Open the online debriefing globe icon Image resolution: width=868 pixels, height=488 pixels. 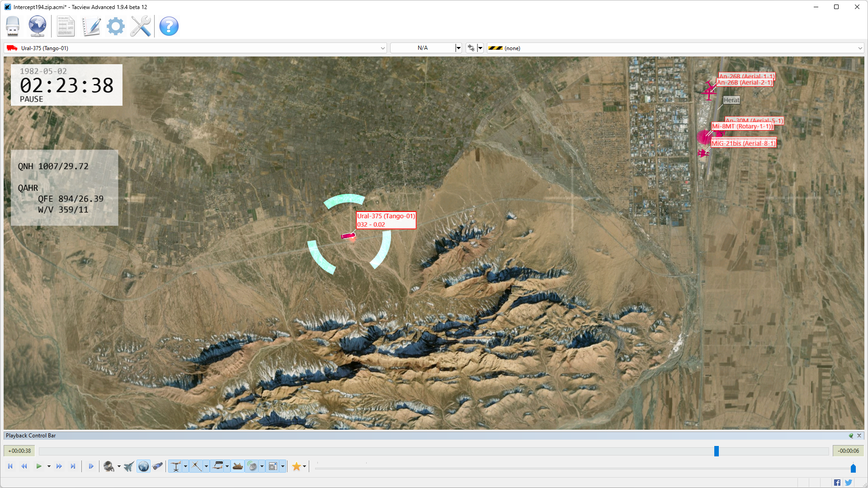coord(37,26)
